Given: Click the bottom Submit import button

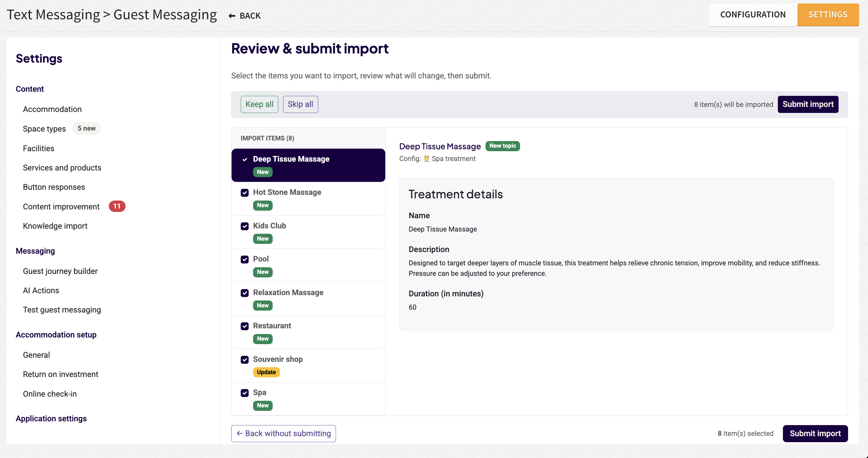Looking at the screenshot, I should point(815,433).
